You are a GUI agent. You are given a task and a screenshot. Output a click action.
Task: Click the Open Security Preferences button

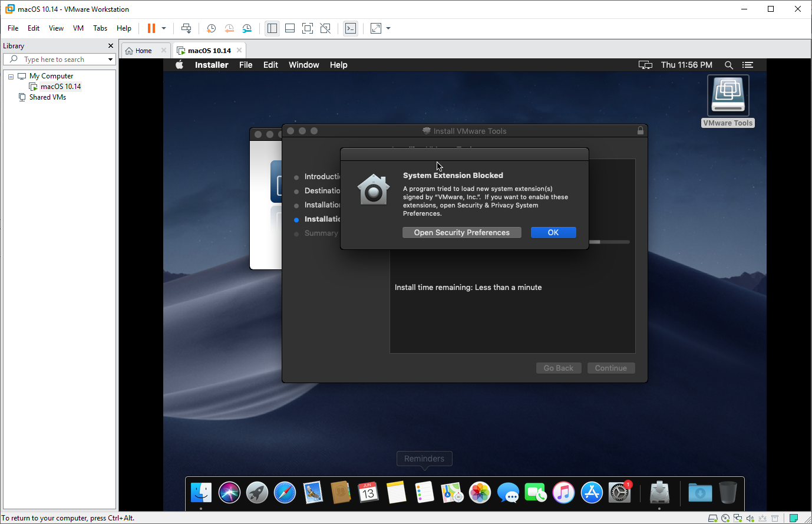(461, 232)
